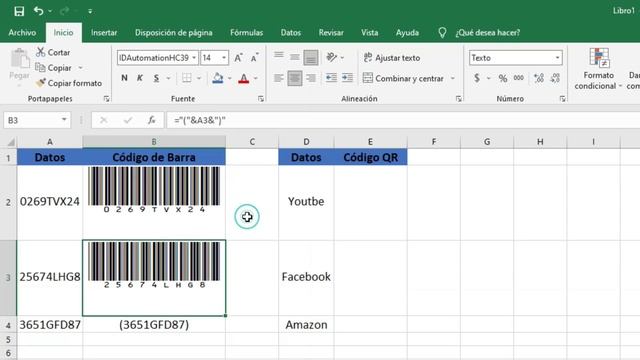Image resolution: width=640 pixels, height=360 pixels.
Task: Decrease font size with small A icon
Action: [x=254, y=58]
